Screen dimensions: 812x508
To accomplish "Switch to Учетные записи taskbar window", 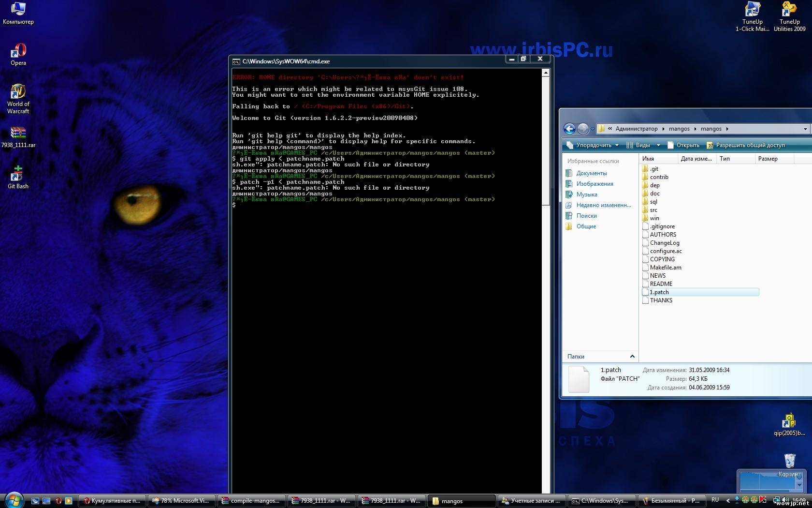I will (531, 501).
